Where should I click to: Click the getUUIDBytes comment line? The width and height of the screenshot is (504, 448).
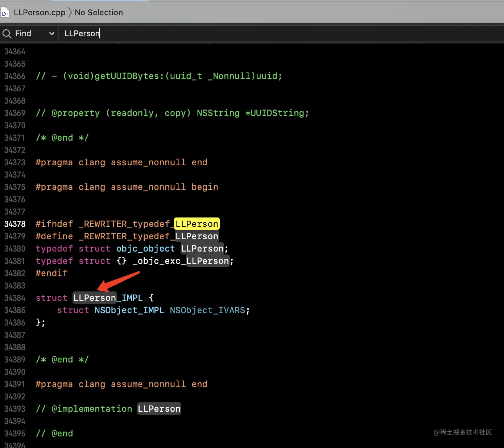[x=159, y=76]
